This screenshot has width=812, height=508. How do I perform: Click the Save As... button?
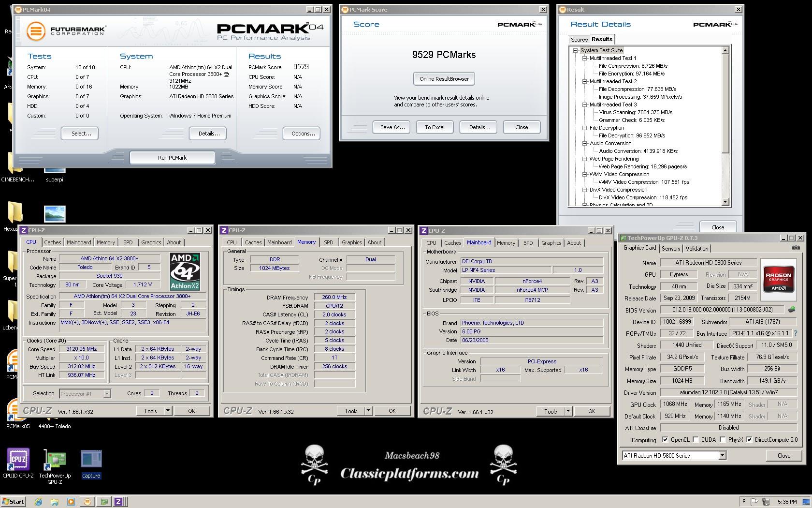point(392,127)
